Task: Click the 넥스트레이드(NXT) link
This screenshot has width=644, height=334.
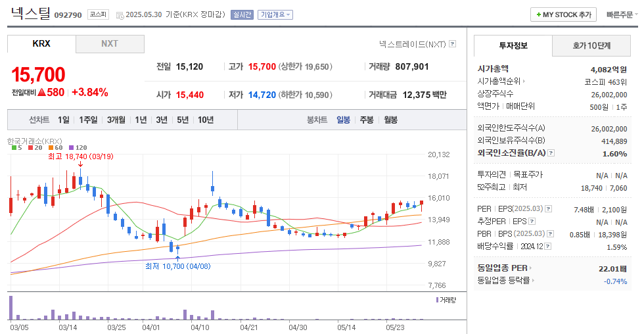Action: [413, 43]
